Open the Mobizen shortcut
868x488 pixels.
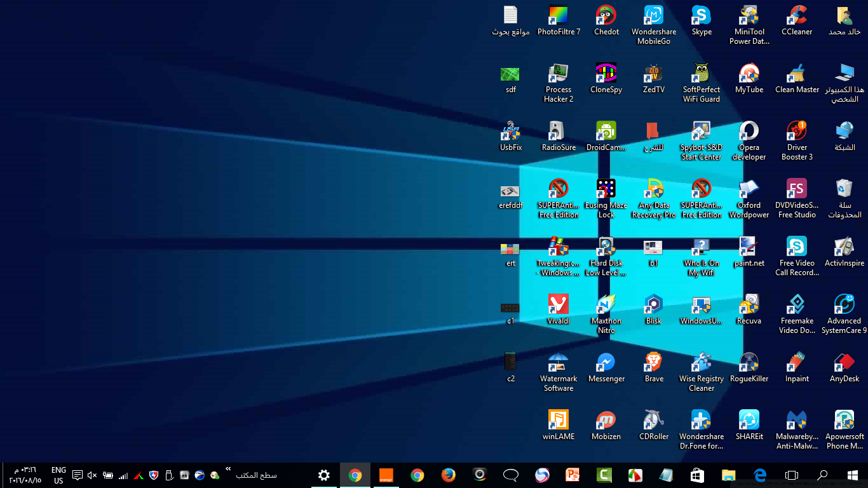click(606, 426)
